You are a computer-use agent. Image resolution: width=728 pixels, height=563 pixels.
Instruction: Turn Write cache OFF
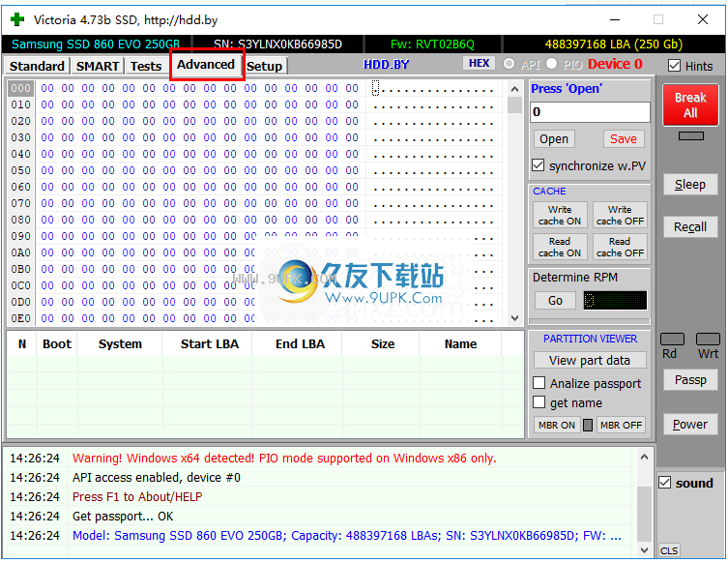(x=620, y=215)
